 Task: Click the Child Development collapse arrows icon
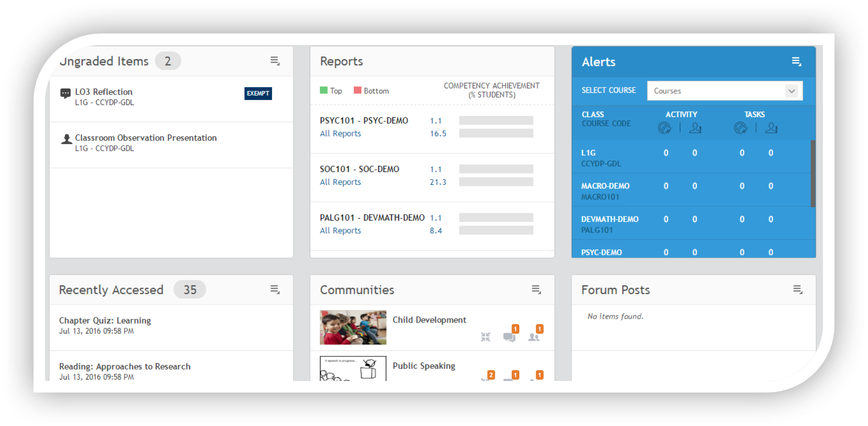[485, 337]
